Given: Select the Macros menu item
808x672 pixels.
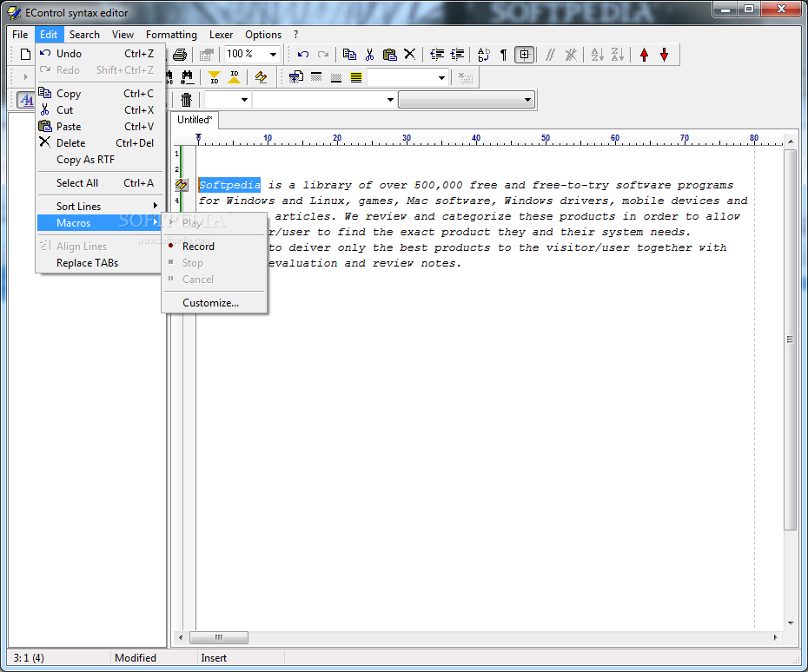Looking at the screenshot, I should 99,223.
